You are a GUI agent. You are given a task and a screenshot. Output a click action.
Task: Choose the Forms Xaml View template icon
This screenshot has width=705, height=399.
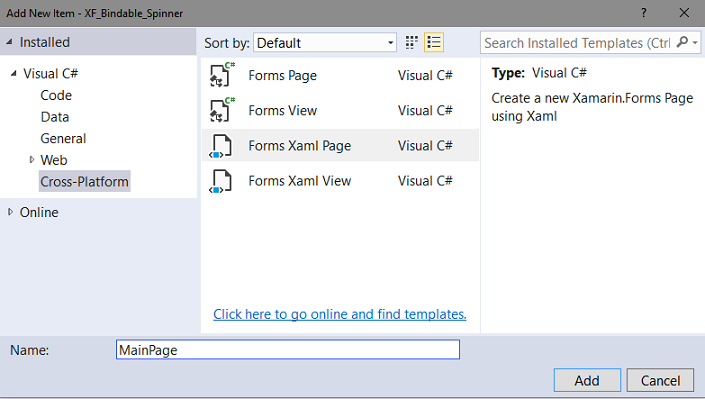point(221,181)
